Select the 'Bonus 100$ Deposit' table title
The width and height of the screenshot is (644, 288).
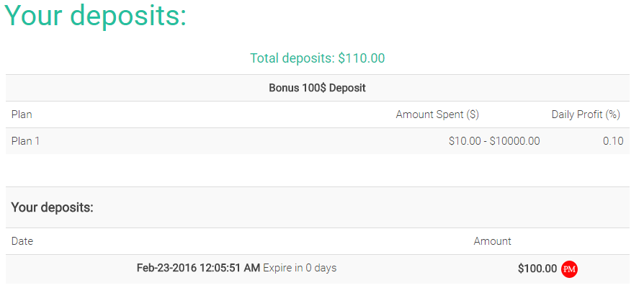(317, 88)
